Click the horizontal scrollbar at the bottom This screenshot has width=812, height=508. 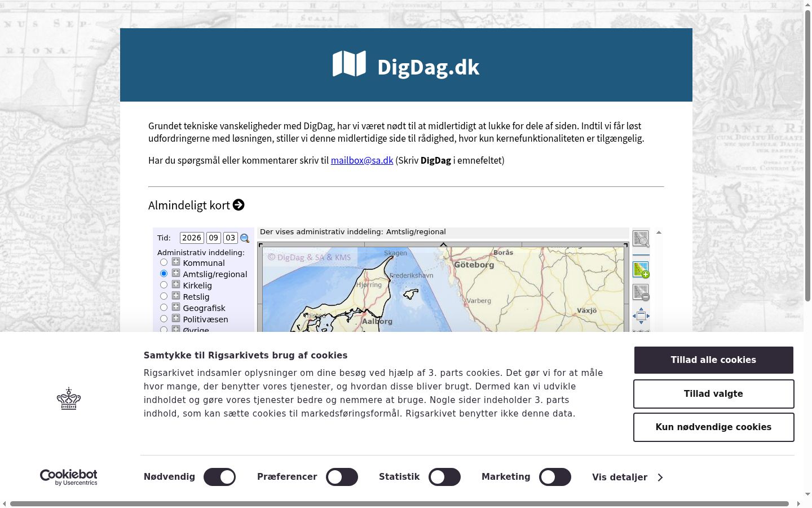[x=399, y=503]
